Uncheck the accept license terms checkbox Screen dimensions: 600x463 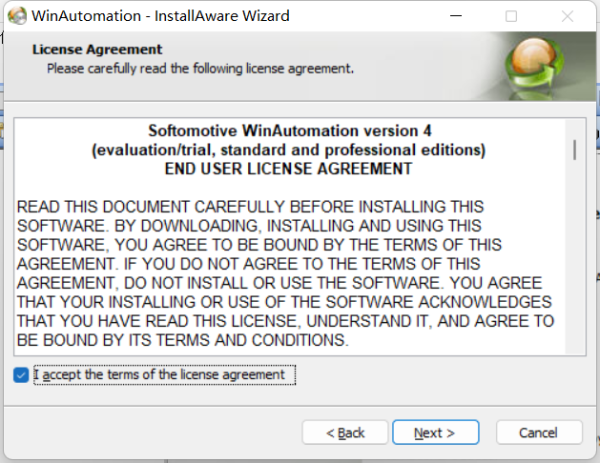click(x=21, y=375)
